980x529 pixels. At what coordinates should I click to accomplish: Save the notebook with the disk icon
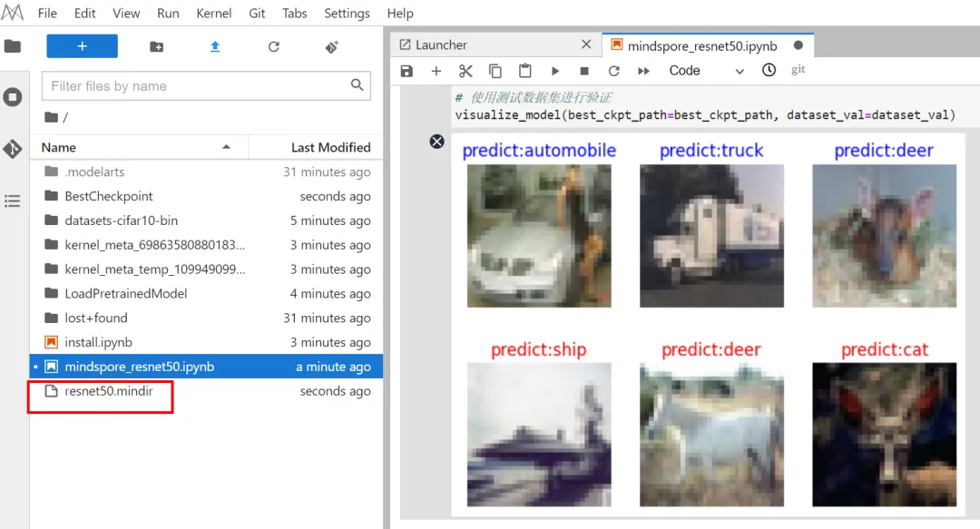407,71
